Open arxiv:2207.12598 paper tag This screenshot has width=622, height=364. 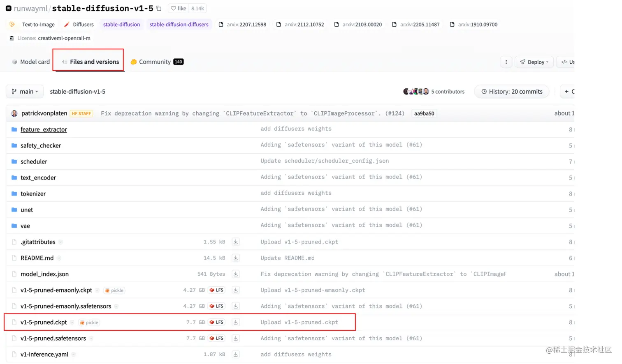[x=242, y=25]
